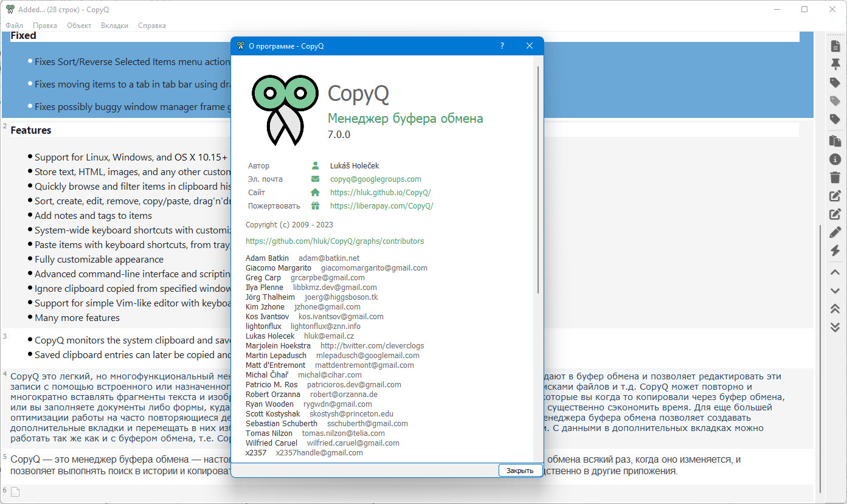Click contributor name Wilfried Caruel
The height and width of the screenshot is (504, 847).
(271, 443)
